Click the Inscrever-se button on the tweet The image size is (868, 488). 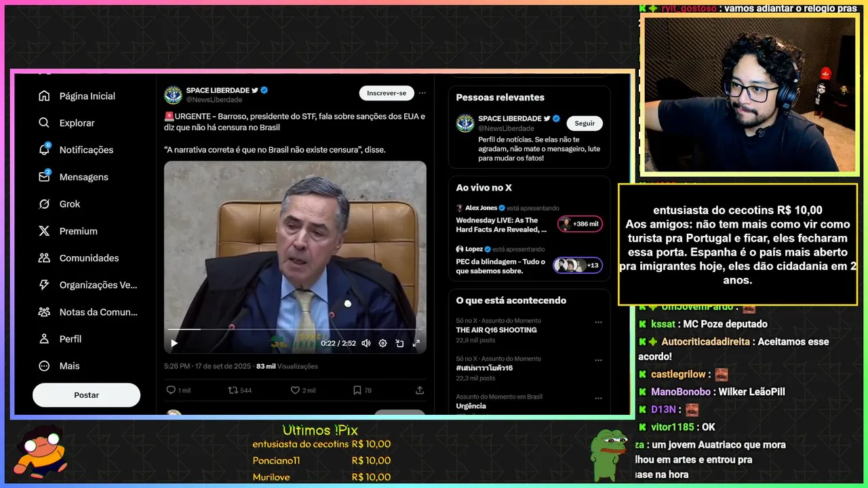click(x=387, y=93)
